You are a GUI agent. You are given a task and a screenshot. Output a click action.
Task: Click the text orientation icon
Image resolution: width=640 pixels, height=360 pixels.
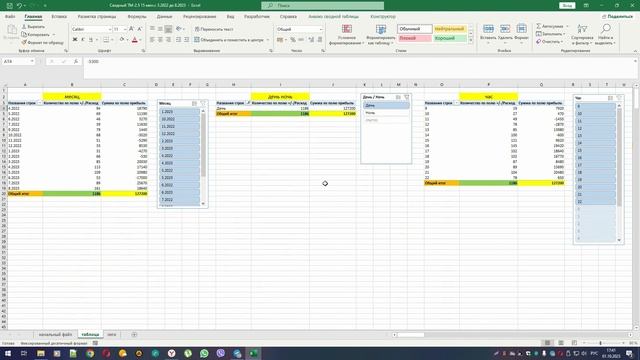click(x=179, y=29)
